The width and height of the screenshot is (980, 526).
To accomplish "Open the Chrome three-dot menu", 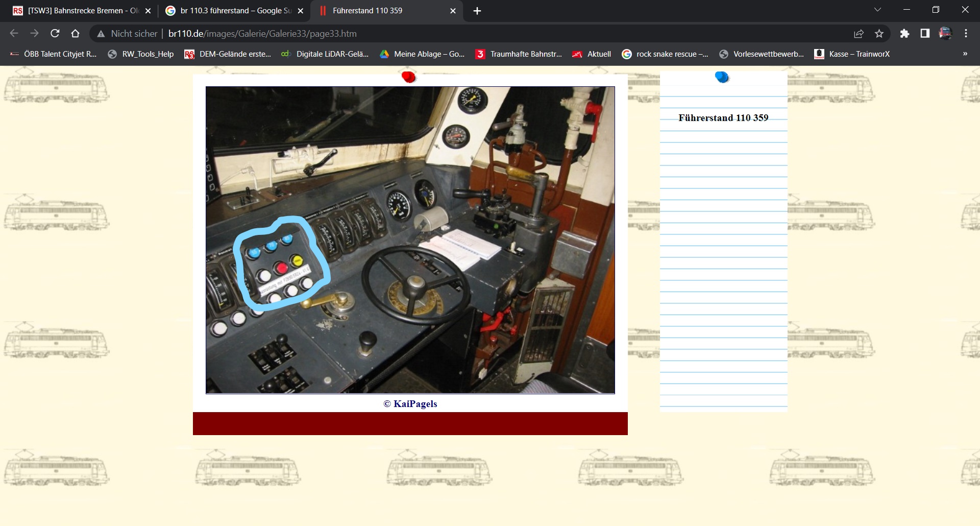I will coord(966,33).
